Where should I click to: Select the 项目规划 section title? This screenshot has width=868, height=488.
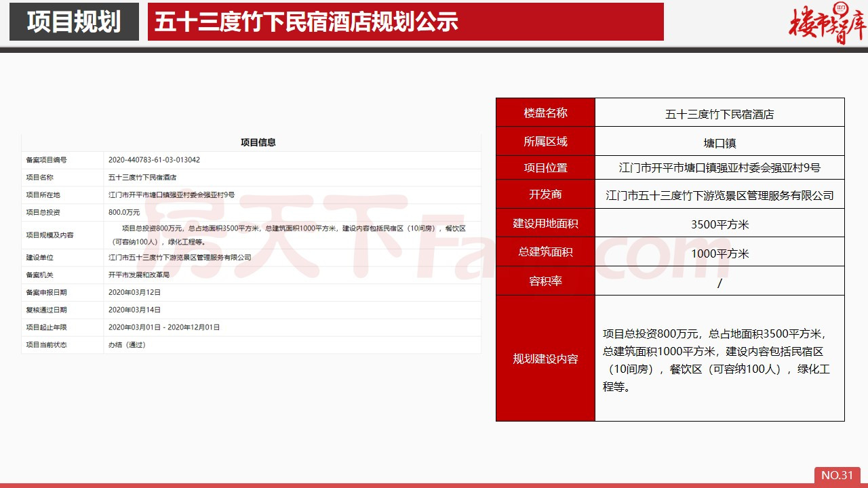coord(74,22)
